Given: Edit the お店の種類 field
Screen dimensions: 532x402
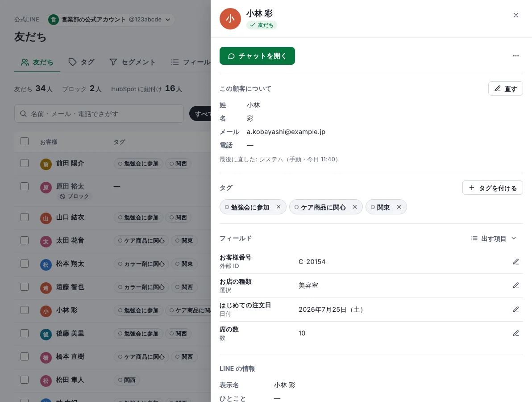Looking at the screenshot, I should point(516,285).
